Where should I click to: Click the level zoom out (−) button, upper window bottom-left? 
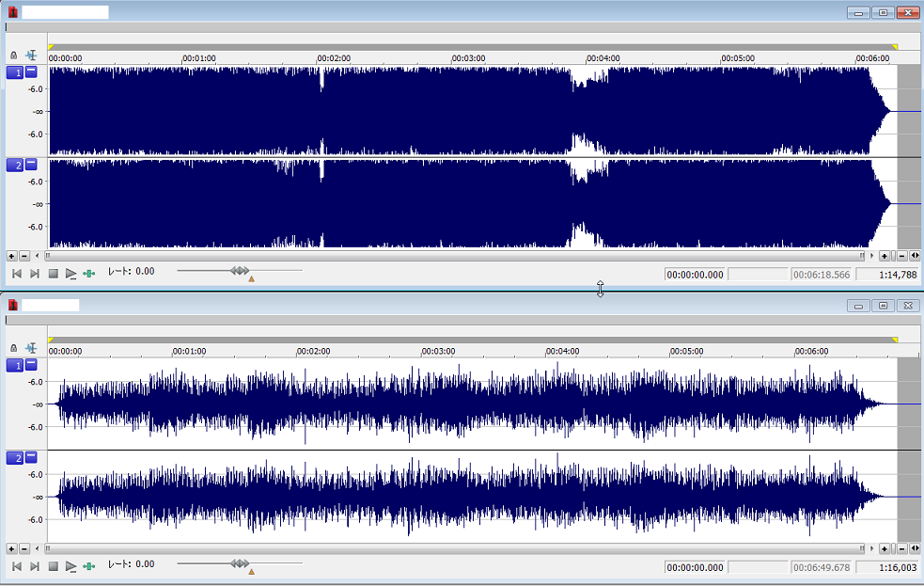coord(24,256)
